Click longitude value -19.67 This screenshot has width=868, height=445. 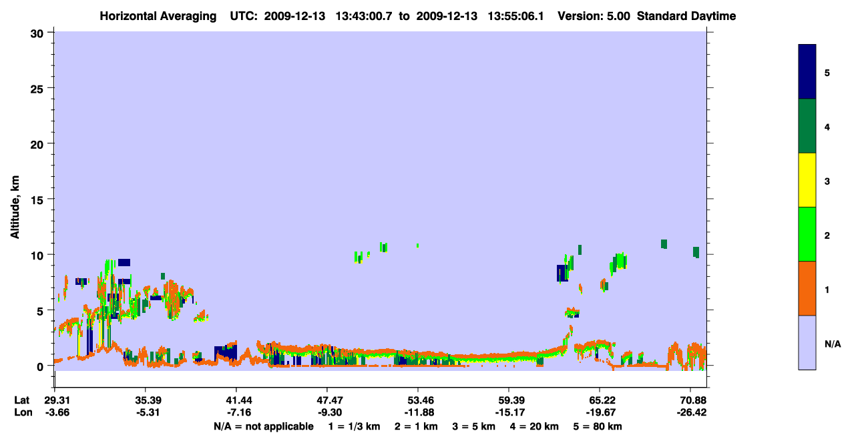(x=600, y=412)
